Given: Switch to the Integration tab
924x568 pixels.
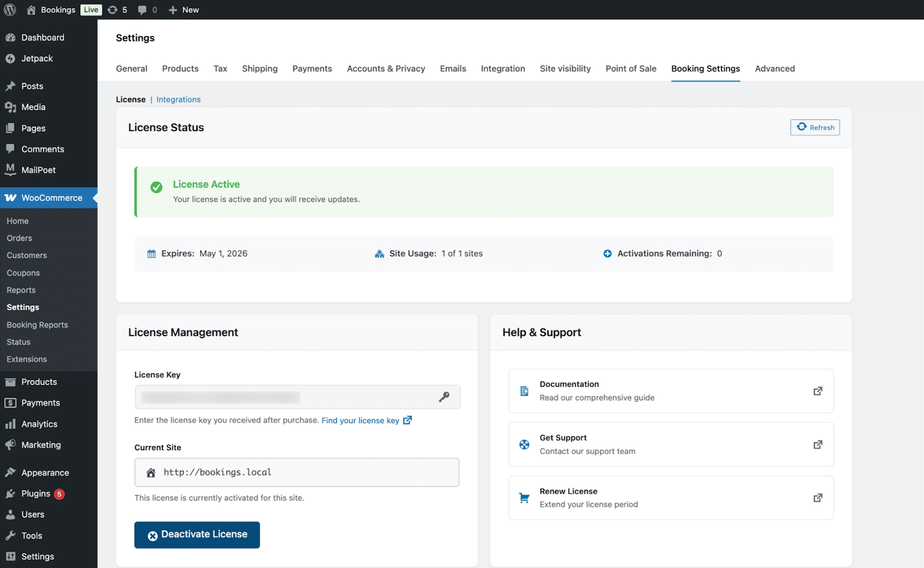Looking at the screenshot, I should [503, 69].
